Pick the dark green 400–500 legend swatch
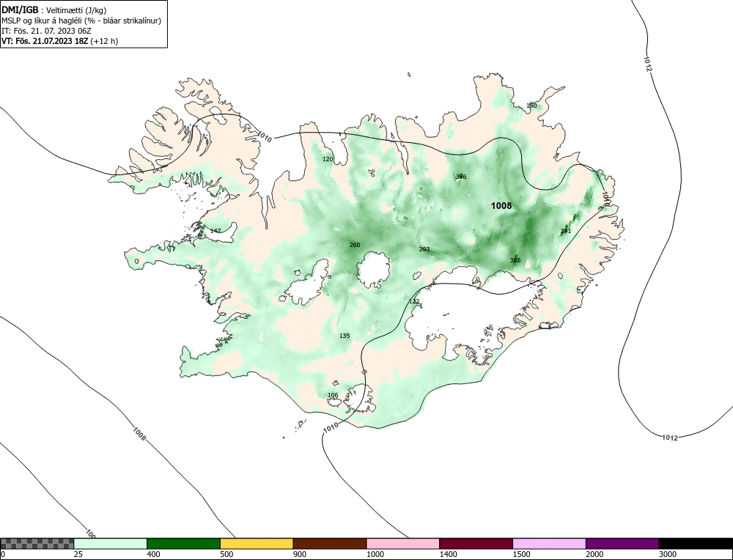The width and height of the screenshot is (733, 560). point(183,543)
